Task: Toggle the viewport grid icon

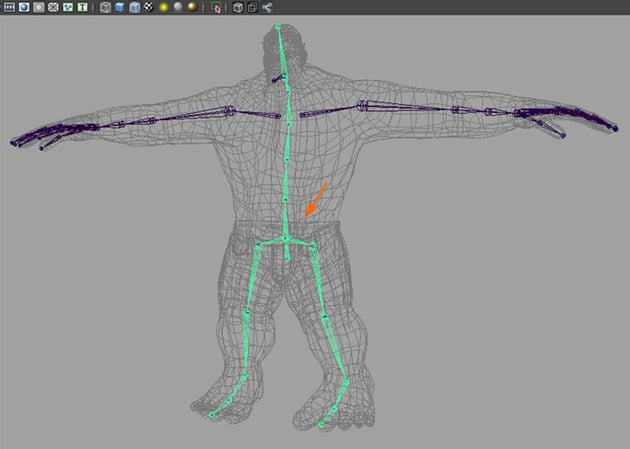Action: tap(9, 7)
